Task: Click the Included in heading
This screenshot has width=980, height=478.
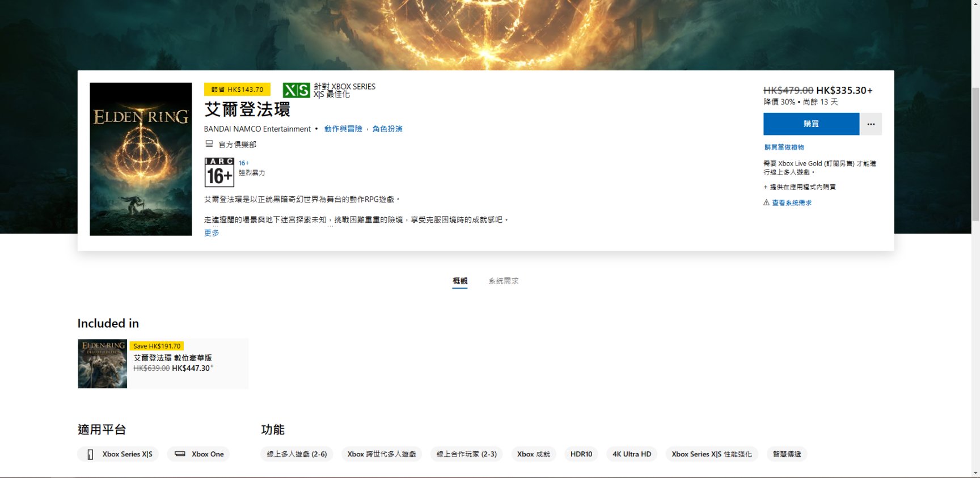Action: [x=108, y=323]
